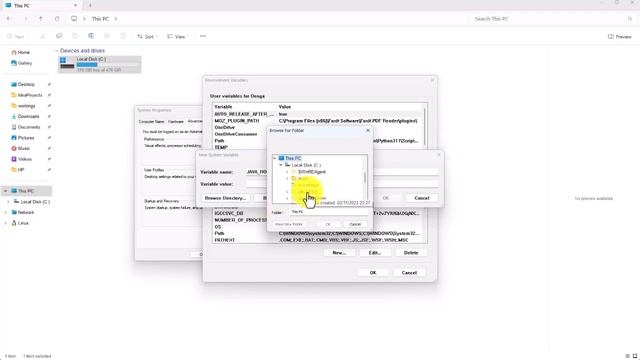The width and height of the screenshot is (640, 360).
Task: Open the See more ellipsis menu
Action: coord(203,36)
